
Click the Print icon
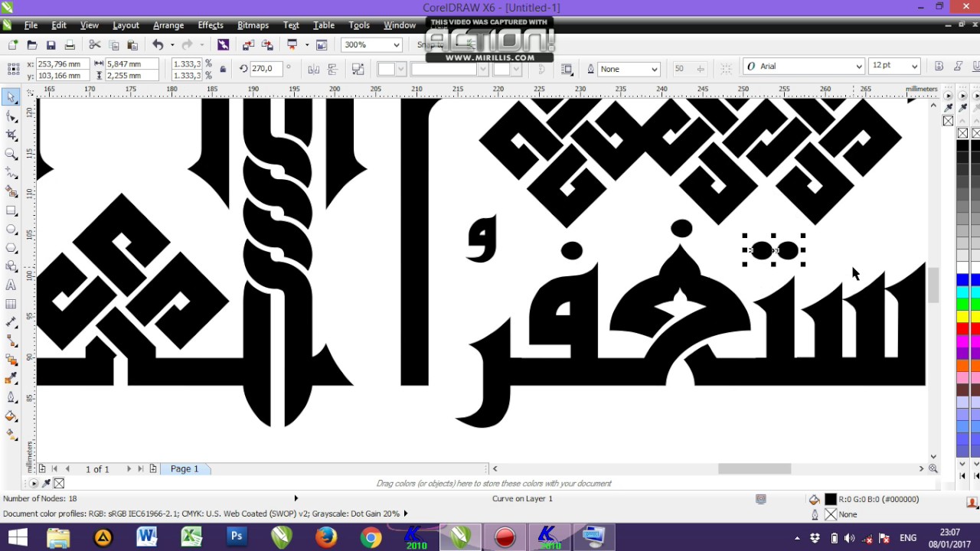tap(70, 45)
